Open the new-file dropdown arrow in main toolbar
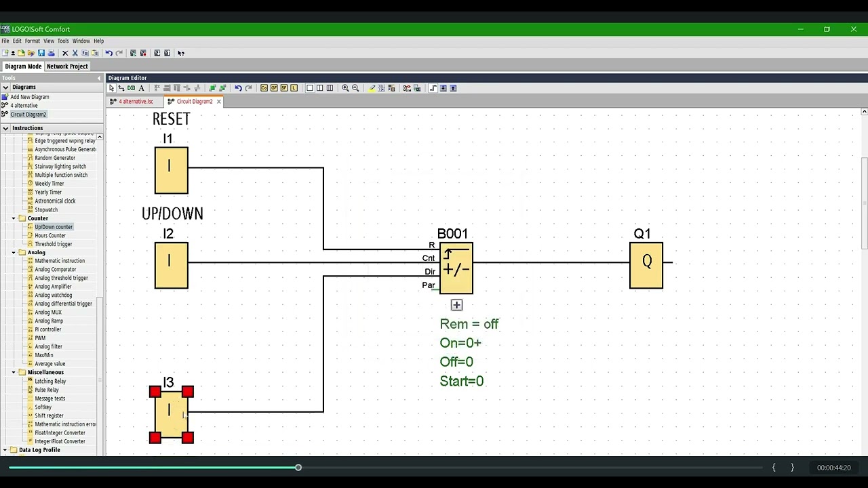868x488 pixels. pos(13,53)
